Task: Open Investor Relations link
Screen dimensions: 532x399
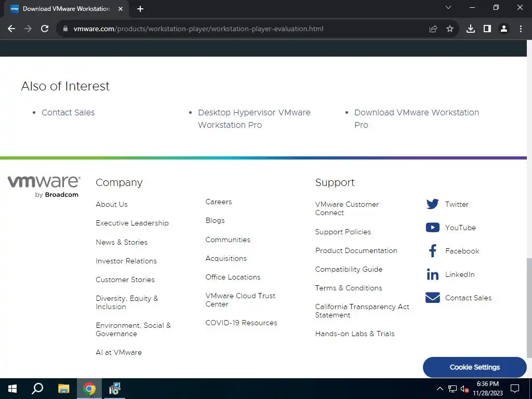Action: (x=126, y=261)
